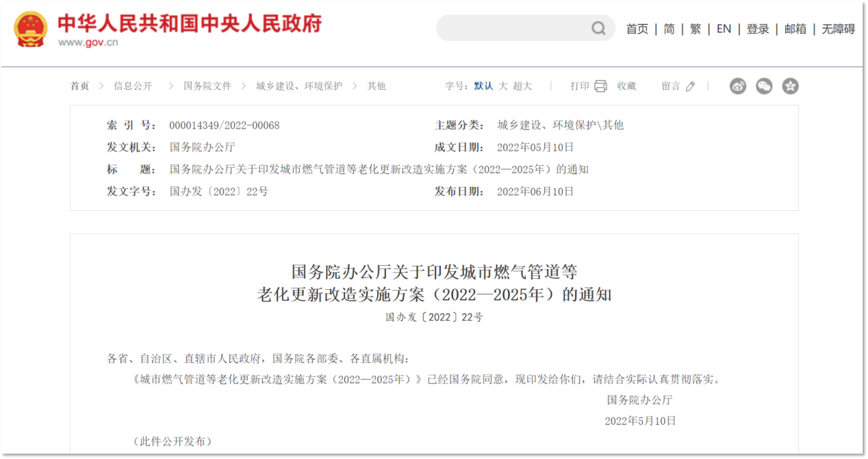The height and width of the screenshot is (459, 868).
Task: Click the magnifier icon in search bar
Action: click(598, 28)
